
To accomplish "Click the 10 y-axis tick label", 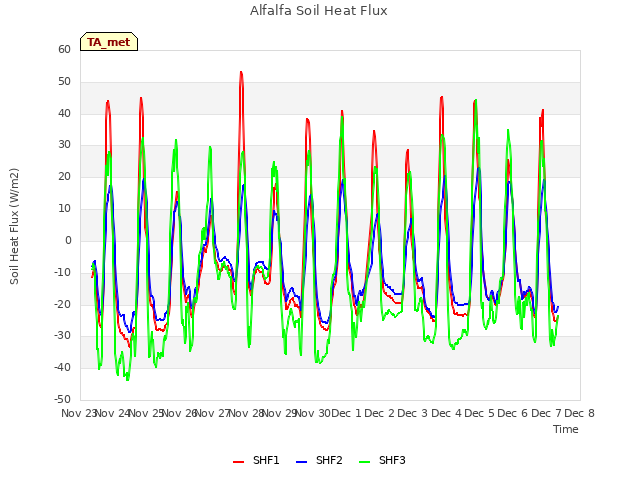I will click(x=64, y=209).
